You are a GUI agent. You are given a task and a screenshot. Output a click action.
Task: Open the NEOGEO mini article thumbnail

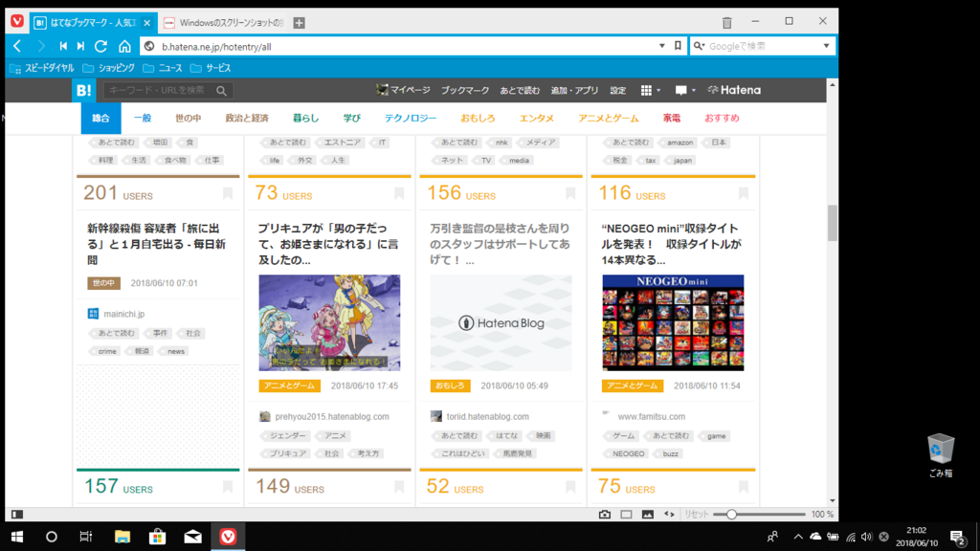tap(673, 322)
